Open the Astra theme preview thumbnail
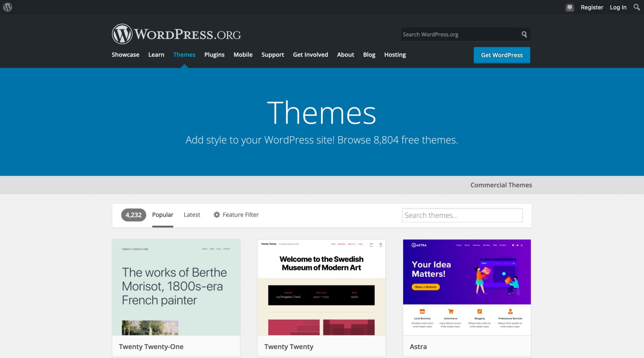The height and width of the screenshot is (358, 644). point(467,287)
